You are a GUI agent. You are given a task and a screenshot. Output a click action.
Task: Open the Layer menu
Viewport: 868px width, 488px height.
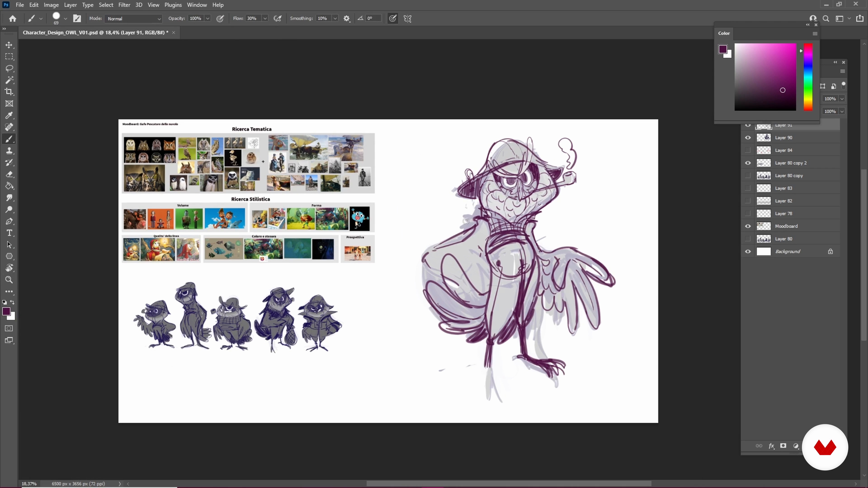pyautogui.click(x=71, y=5)
